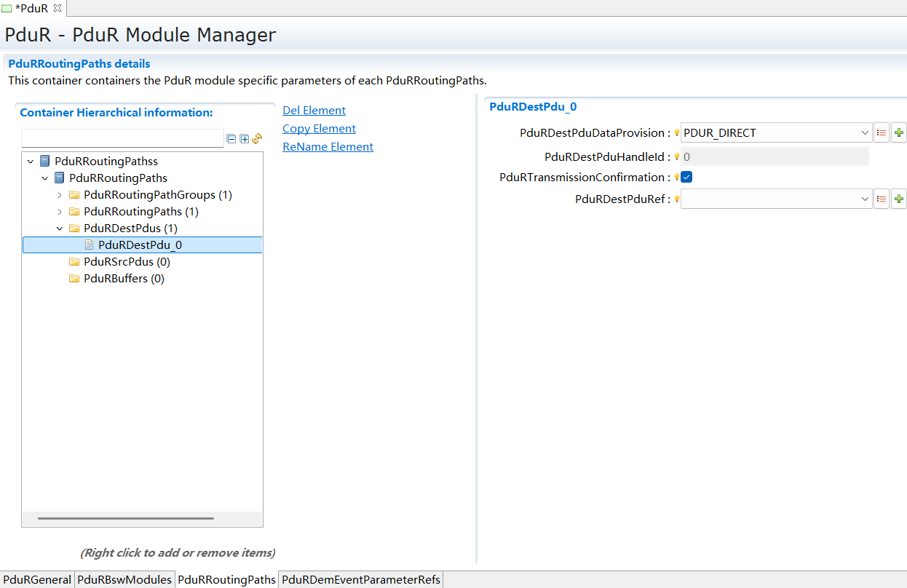Expand the PduRRoutingPathGroups tree node
This screenshot has width=907, height=588.
61,194
